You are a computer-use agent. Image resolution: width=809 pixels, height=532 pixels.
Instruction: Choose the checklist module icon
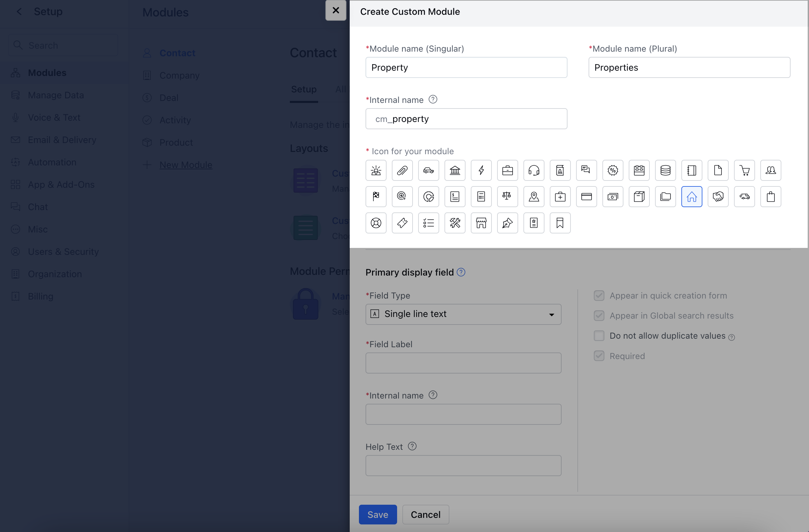[428, 223]
